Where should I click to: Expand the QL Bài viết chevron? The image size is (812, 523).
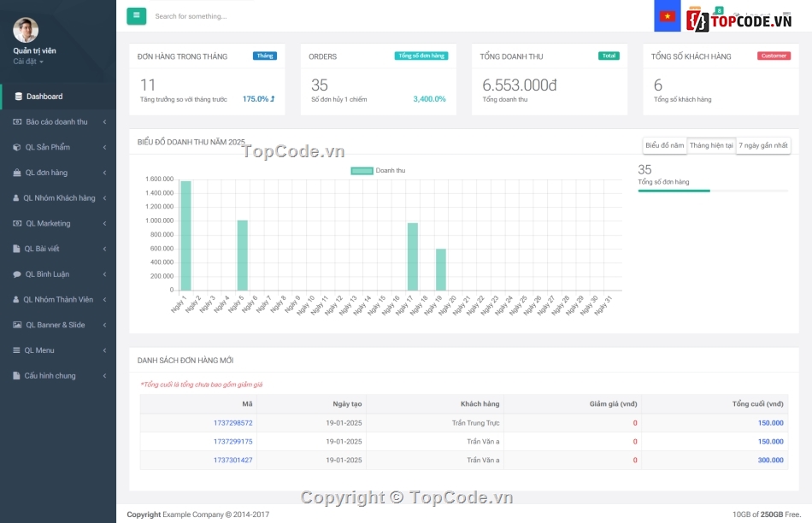pyautogui.click(x=104, y=249)
